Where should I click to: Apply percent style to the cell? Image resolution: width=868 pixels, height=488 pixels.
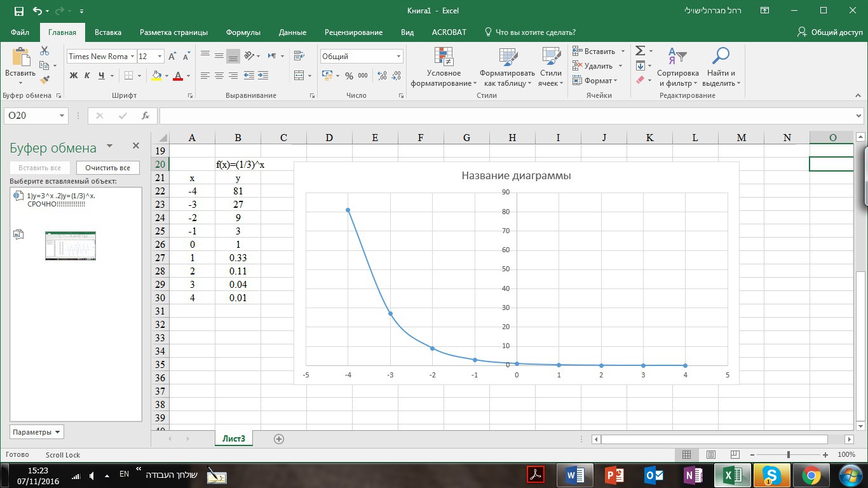point(349,76)
